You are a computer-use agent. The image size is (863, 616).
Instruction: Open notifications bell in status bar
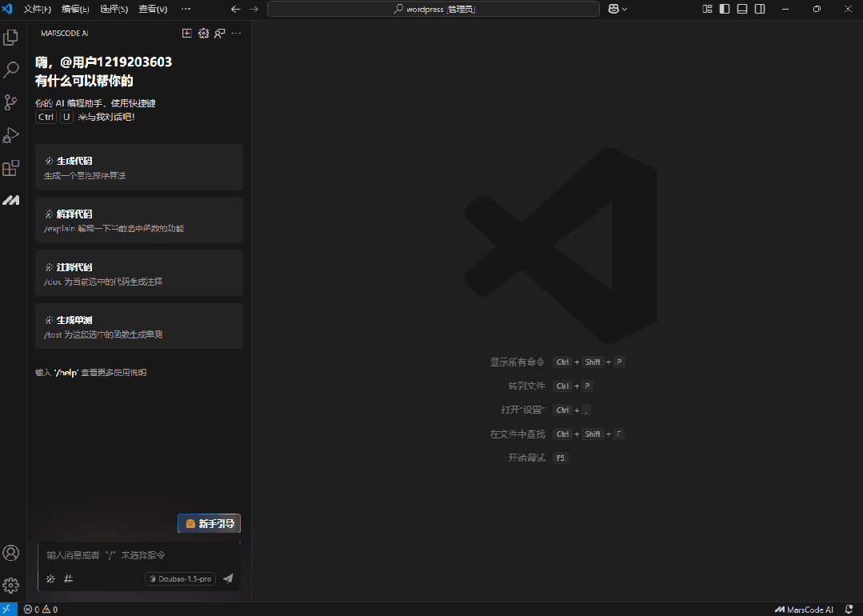pyautogui.click(x=849, y=610)
